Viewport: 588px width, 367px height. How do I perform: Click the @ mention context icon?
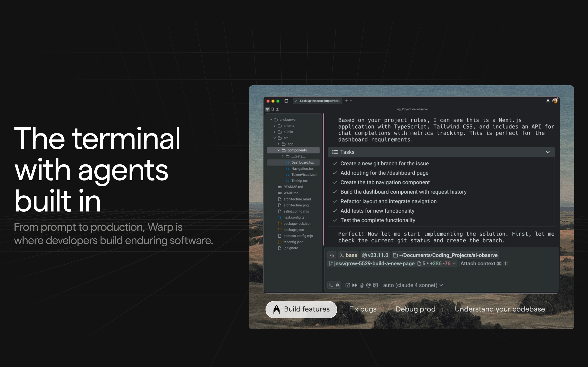(x=369, y=285)
